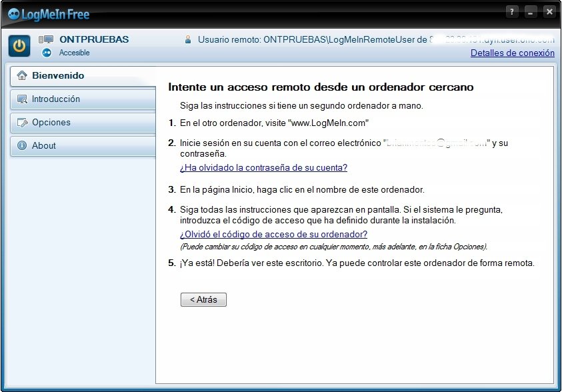This screenshot has height=392, width=562.
Task: Click the forgotten account password link
Action: 263,168
